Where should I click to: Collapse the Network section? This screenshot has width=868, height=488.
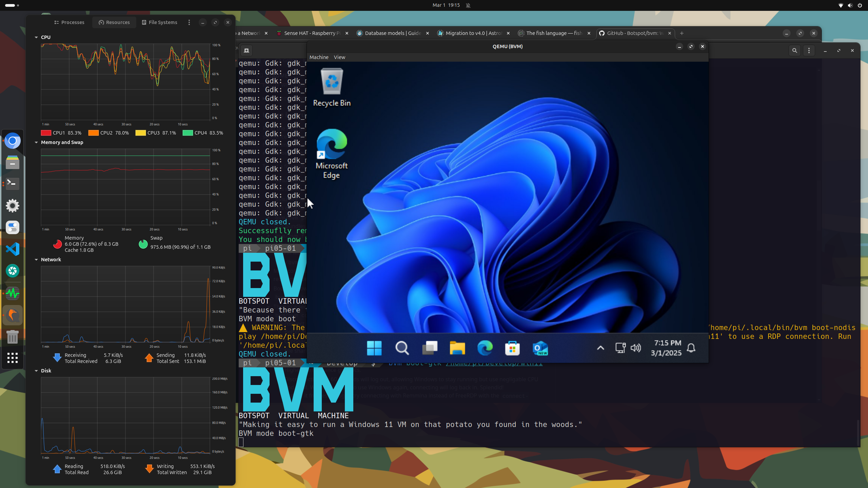click(36, 260)
